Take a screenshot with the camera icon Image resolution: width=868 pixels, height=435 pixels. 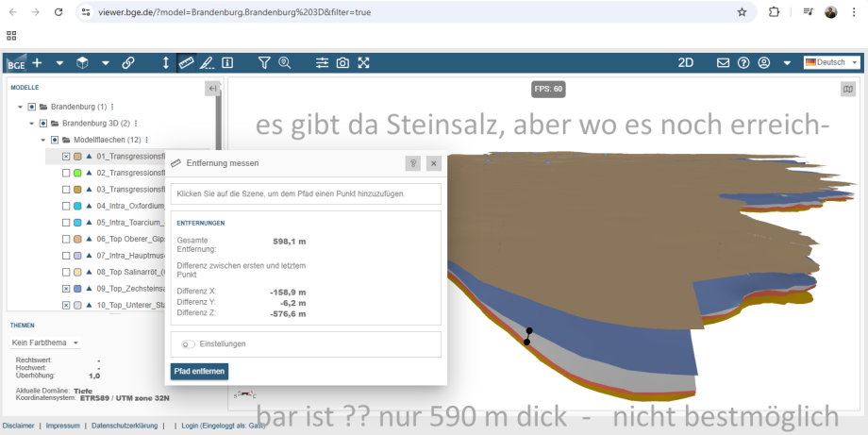[342, 62]
